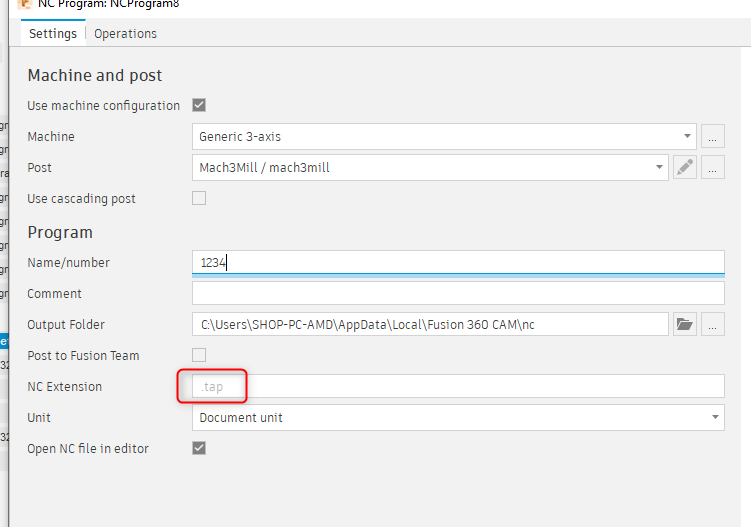The width and height of the screenshot is (751, 527).
Task: Enable the Post to Fusion Team checkbox
Action: pyautogui.click(x=199, y=355)
